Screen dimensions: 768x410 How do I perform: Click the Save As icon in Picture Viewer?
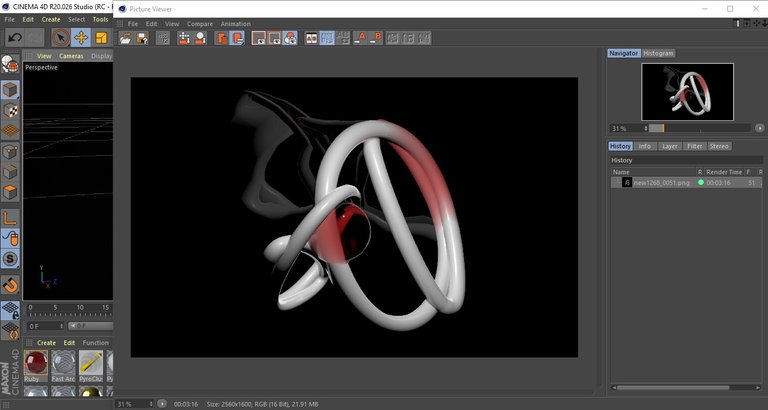tap(142, 38)
